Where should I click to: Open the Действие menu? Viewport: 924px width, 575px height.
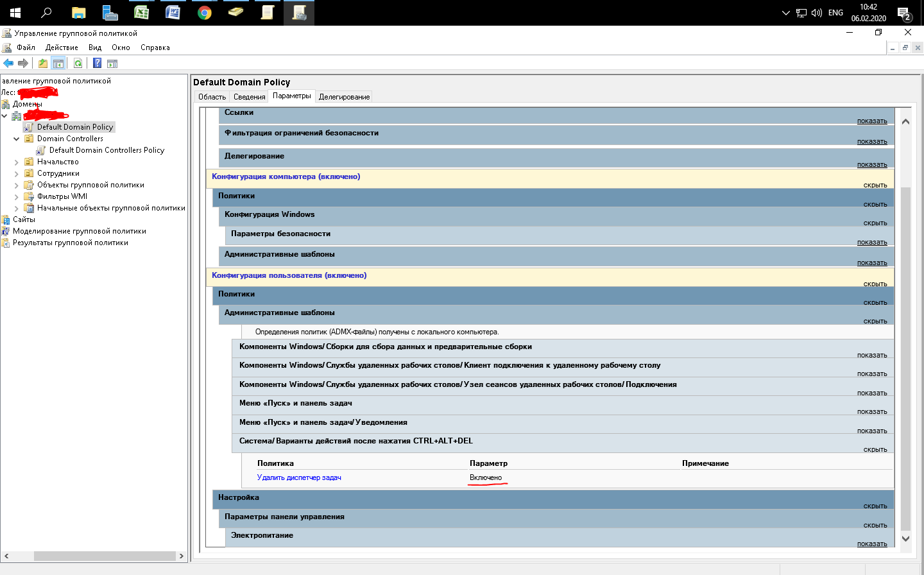click(62, 47)
